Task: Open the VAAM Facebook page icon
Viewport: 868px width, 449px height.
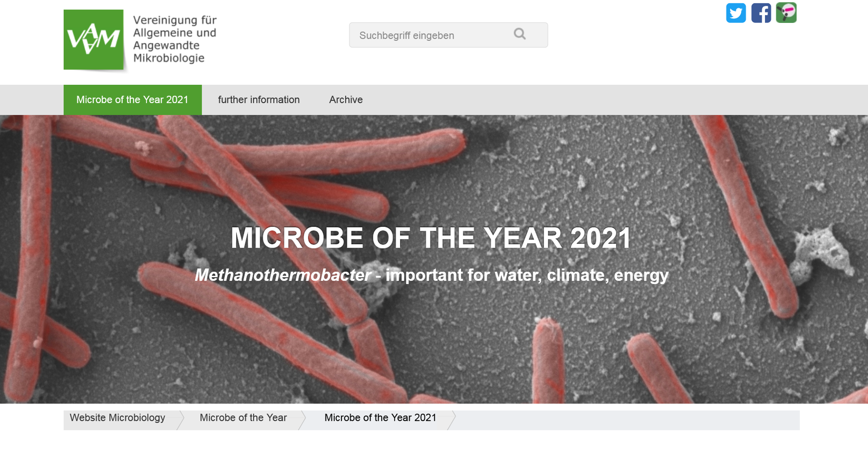Action: [x=761, y=13]
